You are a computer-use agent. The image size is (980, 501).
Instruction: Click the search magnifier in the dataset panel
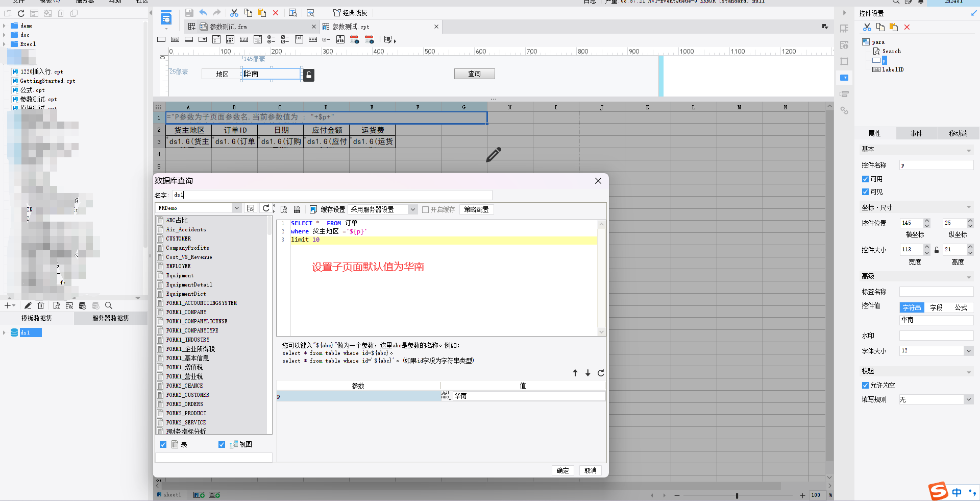pyautogui.click(x=108, y=305)
